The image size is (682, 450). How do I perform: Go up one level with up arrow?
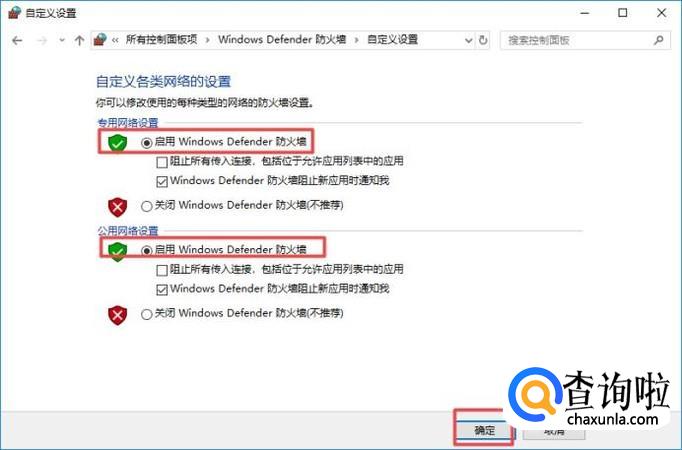(x=79, y=40)
